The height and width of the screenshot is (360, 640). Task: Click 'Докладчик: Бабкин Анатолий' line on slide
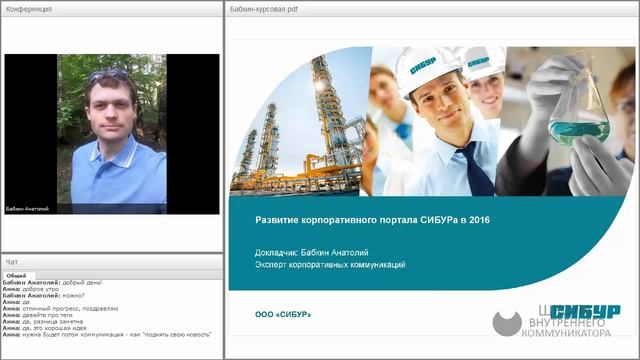pos(311,253)
